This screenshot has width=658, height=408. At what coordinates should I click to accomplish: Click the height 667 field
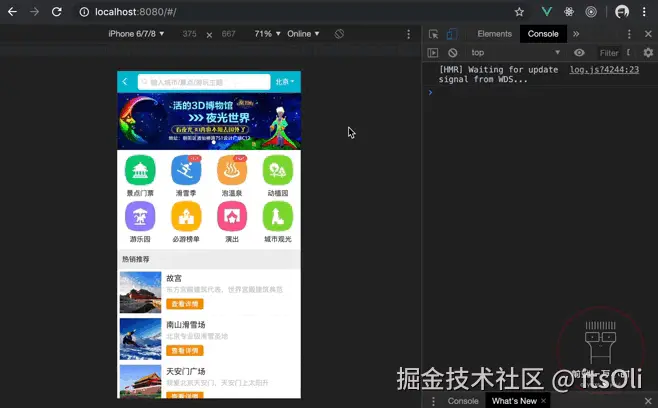(x=229, y=34)
